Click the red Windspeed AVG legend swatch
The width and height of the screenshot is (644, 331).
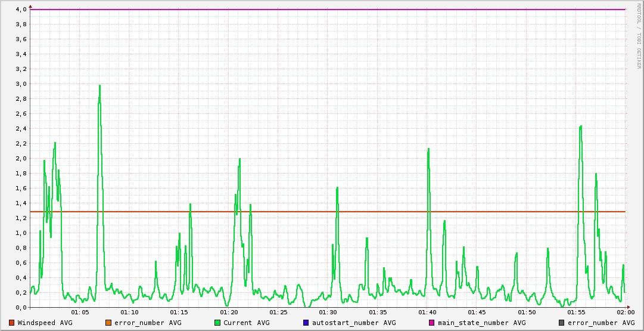click(x=11, y=323)
